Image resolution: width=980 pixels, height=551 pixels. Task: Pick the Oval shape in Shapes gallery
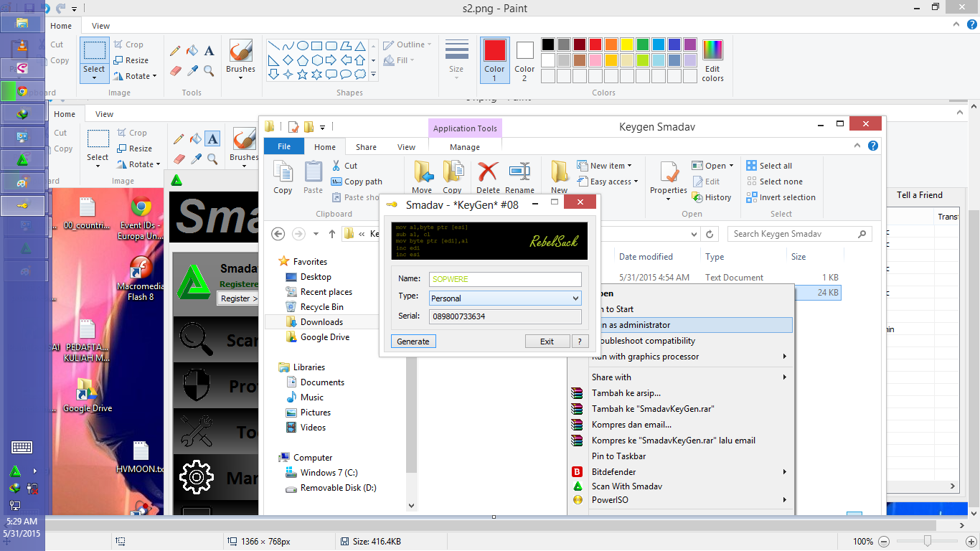(x=303, y=45)
